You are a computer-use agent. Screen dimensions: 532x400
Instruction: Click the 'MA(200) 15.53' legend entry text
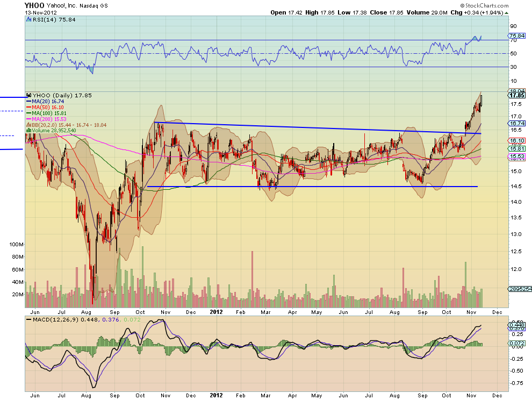coord(49,119)
